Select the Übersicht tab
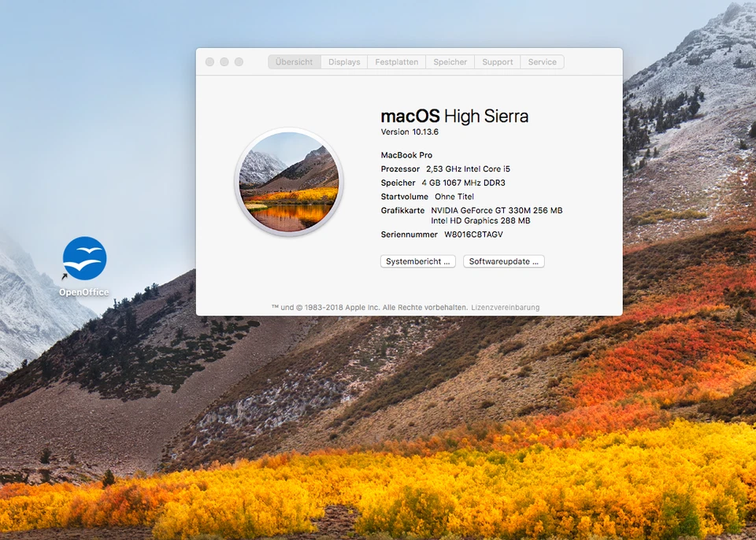Viewport: 756px width, 540px height. click(294, 61)
